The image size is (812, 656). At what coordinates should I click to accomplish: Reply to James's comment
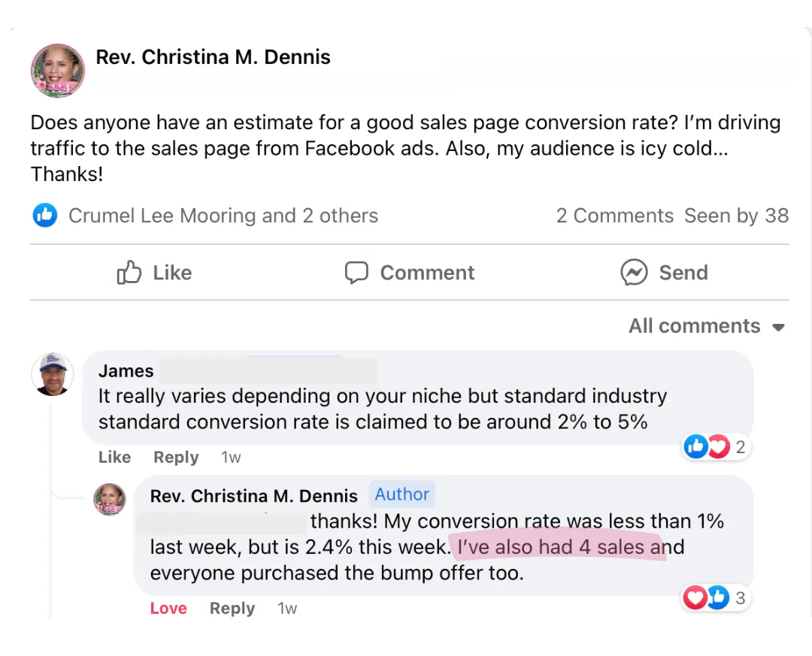pos(176,457)
